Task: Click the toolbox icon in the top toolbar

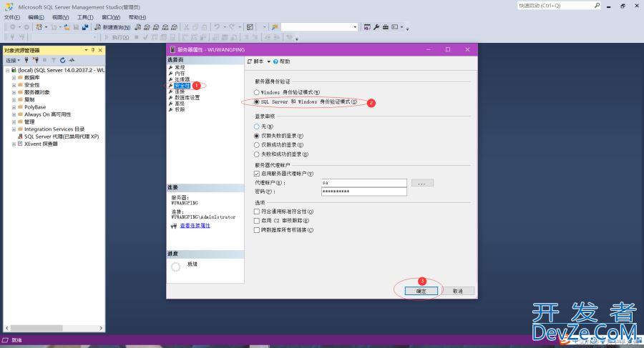Action: (385, 27)
